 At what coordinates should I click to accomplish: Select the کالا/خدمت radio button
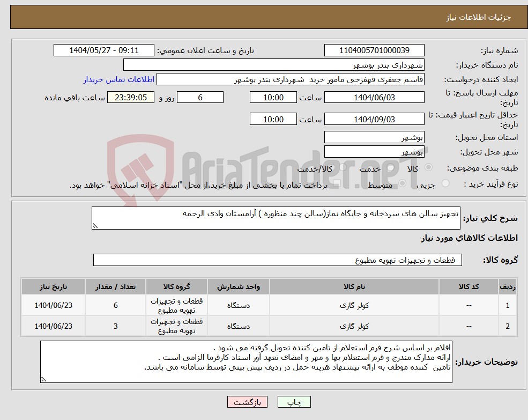click(x=343, y=167)
